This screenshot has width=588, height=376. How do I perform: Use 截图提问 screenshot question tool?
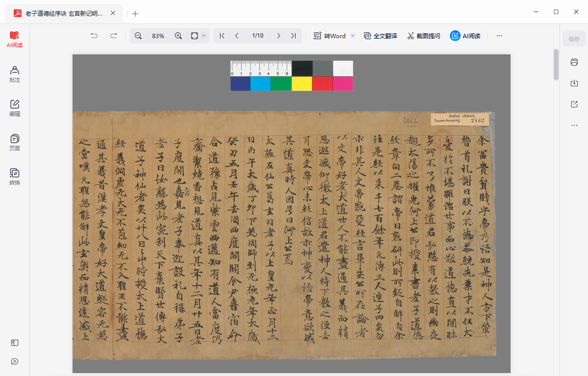423,36
